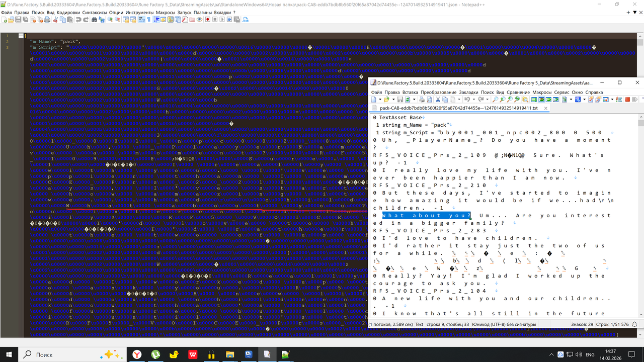Expand Open file dropdown arrow in second editor
Image resolution: width=644 pixels, height=362 pixels.
(393, 100)
